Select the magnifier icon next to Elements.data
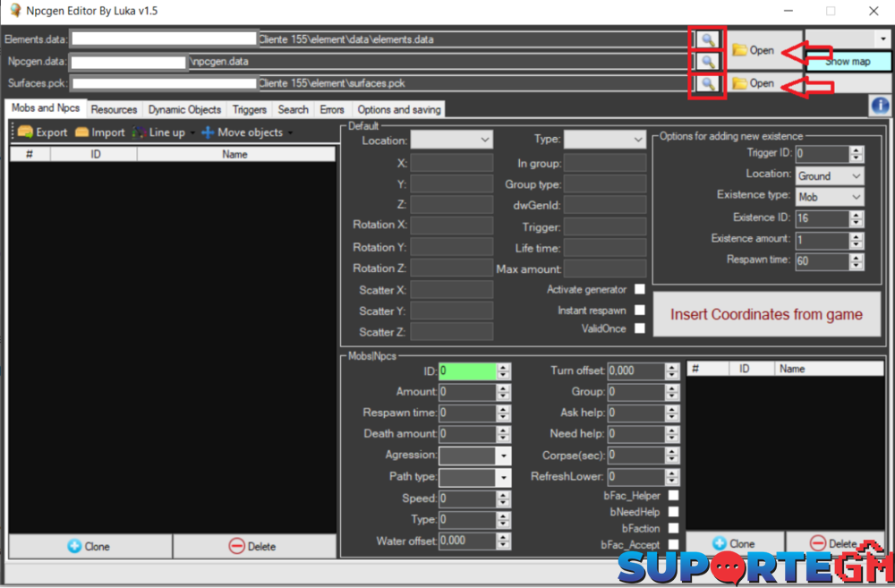895x588 pixels. pos(706,38)
